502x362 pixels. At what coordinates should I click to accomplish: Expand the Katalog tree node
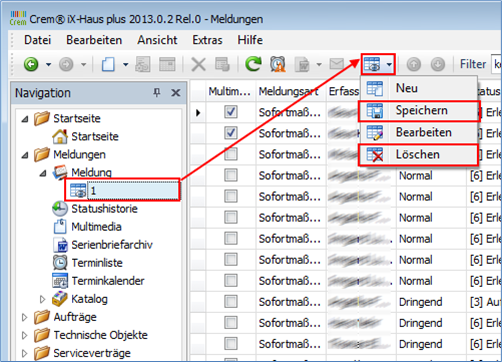pyautogui.click(x=42, y=299)
